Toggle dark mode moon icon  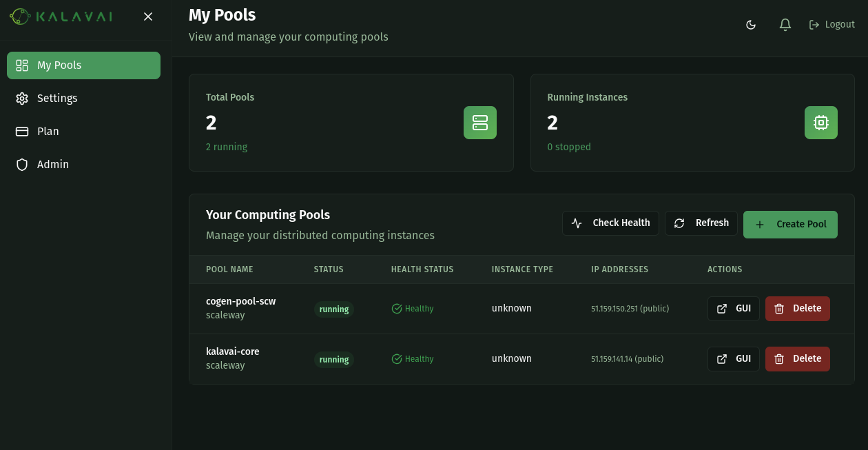pyautogui.click(x=751, y=25)
